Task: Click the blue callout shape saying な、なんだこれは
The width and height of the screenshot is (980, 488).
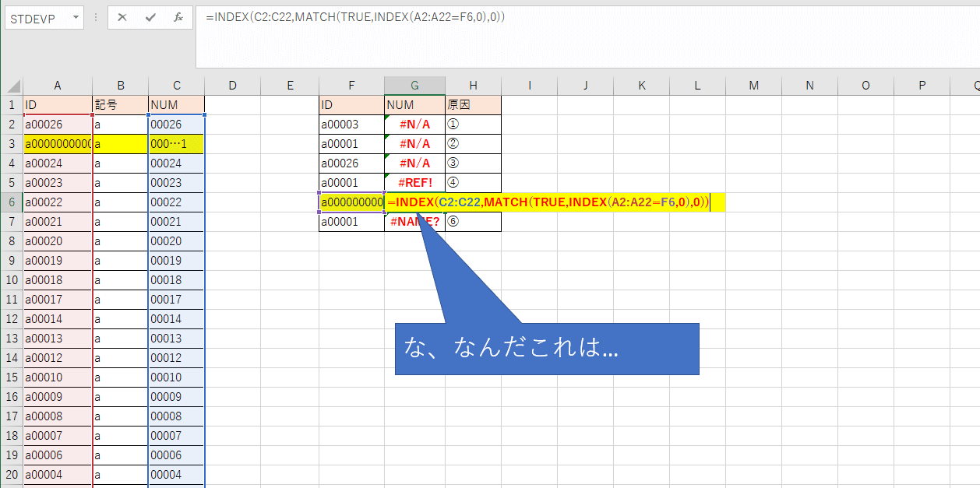Action: point(545,348)
